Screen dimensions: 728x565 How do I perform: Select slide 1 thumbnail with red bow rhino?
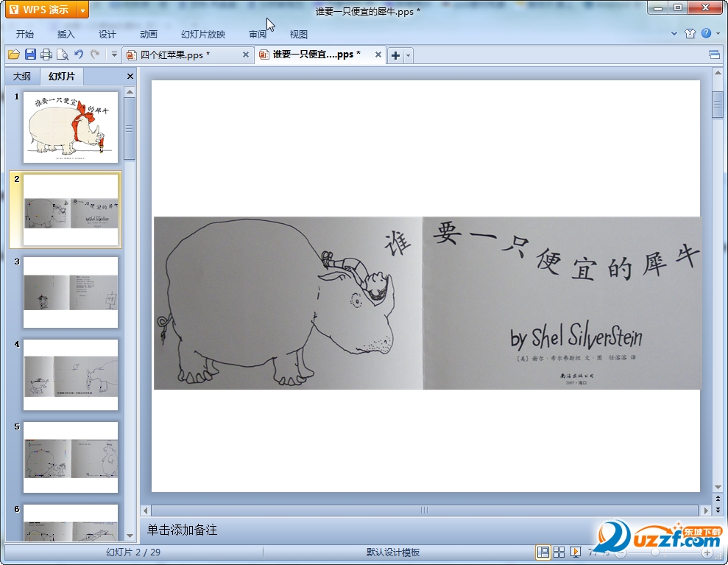71,127
